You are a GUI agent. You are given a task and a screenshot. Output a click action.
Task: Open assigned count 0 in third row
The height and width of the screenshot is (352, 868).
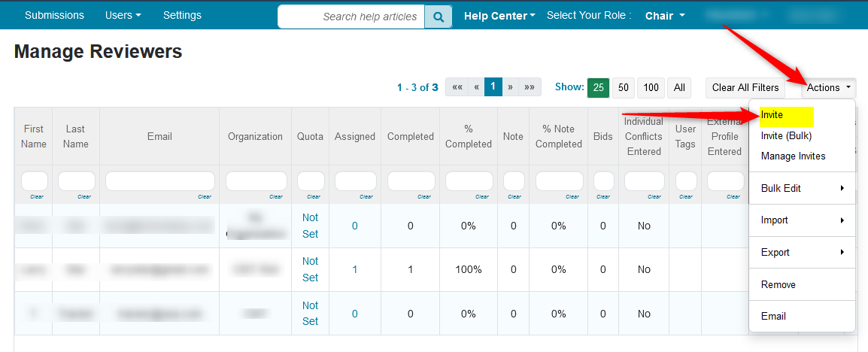(x=355, y=314)
